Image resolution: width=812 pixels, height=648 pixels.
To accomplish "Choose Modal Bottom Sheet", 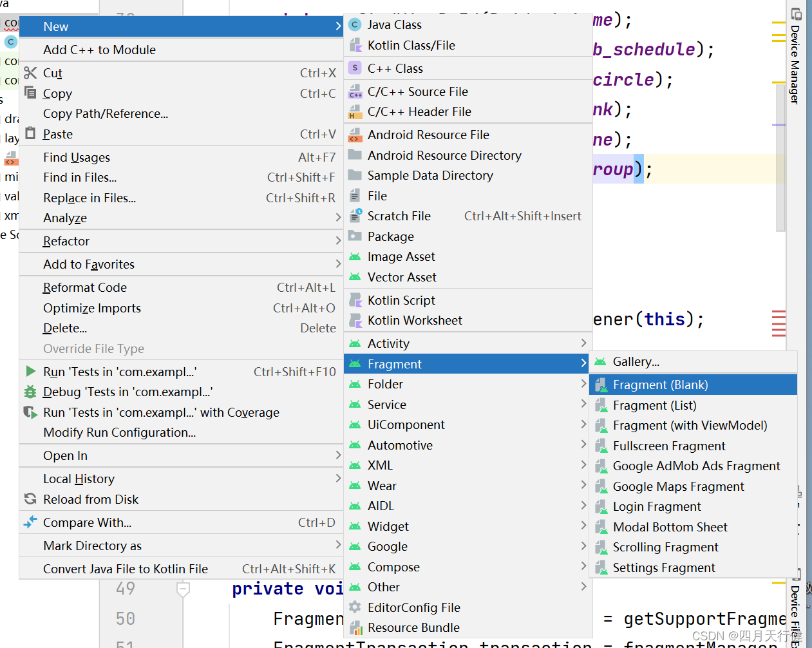I will 693,527.
